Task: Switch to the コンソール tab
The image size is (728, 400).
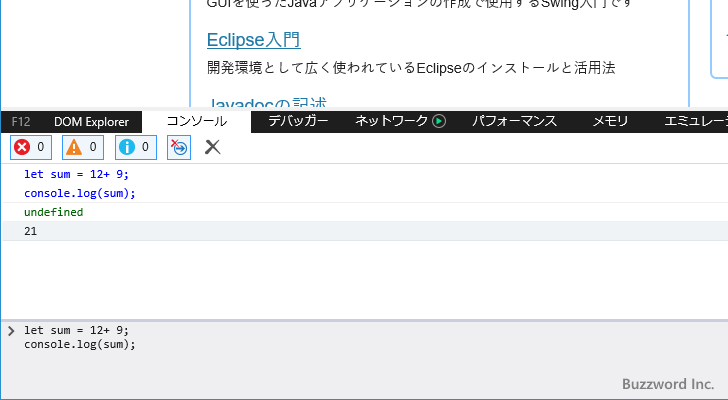Action: click(196, 122)
